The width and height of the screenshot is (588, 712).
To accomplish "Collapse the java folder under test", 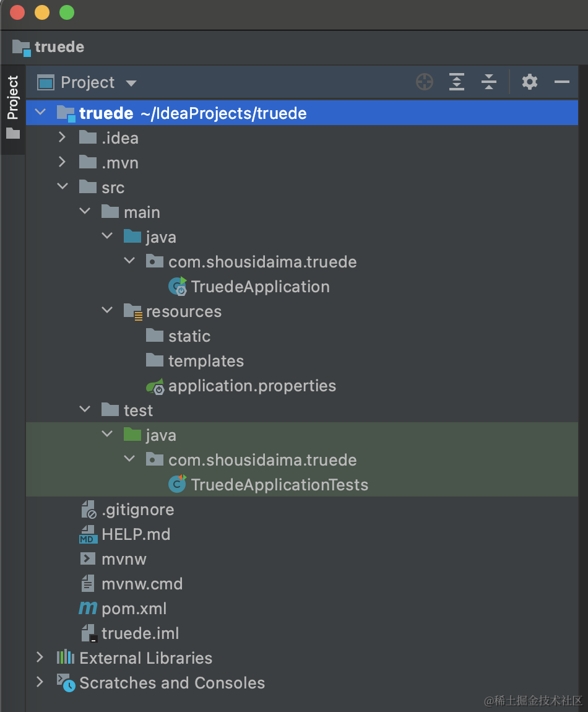I will pos(107,433).
